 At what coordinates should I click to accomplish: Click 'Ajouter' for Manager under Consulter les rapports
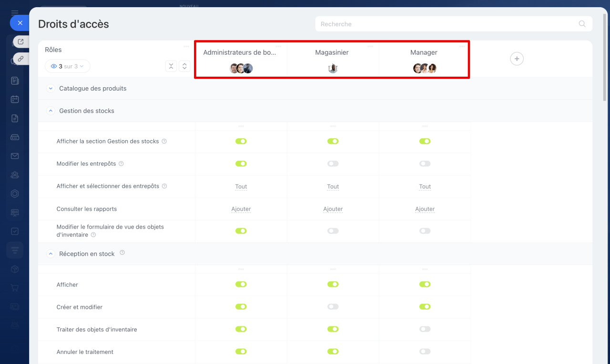(425, 209)
